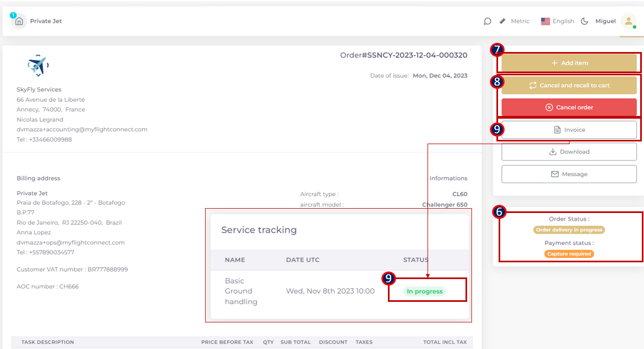Screen dimensions: 644x349
Task: Click the red Cancel order button
Action: pos(569,107)
